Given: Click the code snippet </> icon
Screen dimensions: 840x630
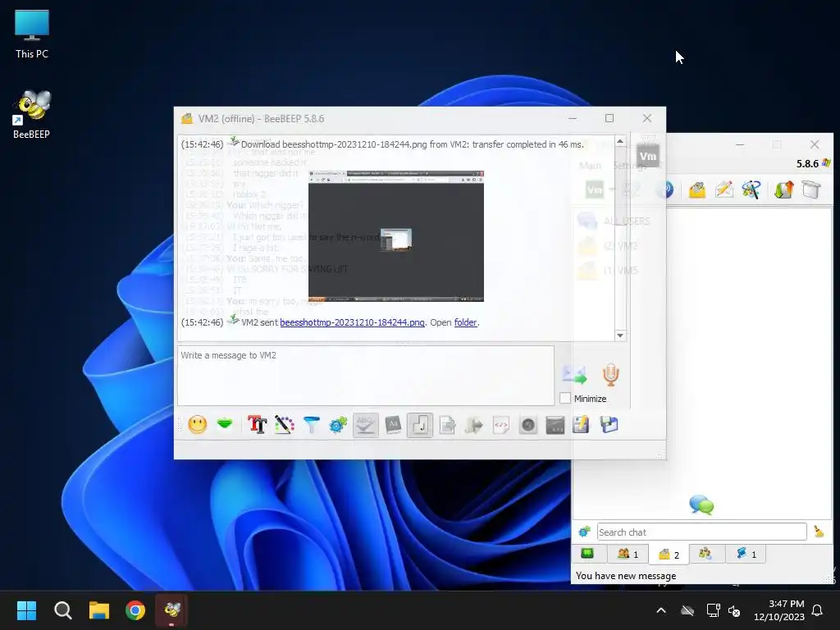Looking at the screenshot, I should [501, 426].
